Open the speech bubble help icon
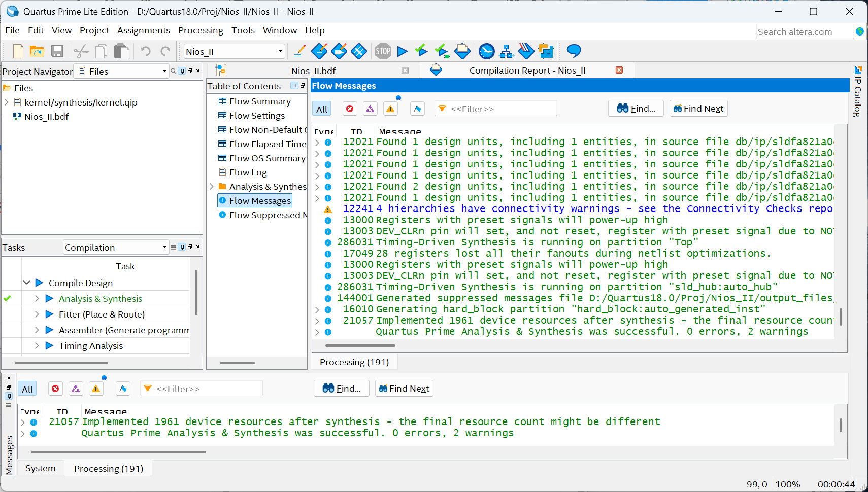Screen dimensions: 868x492 [574, 51]
